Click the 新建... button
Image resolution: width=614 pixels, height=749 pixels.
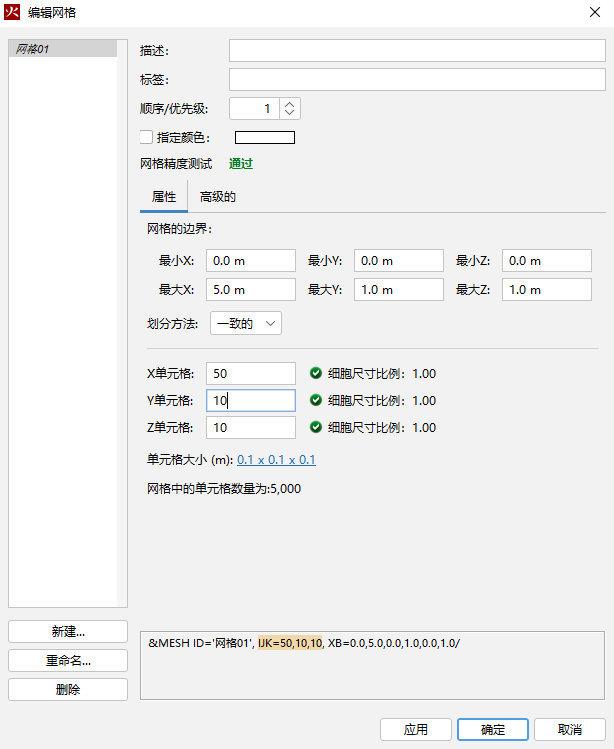point(68,631)
